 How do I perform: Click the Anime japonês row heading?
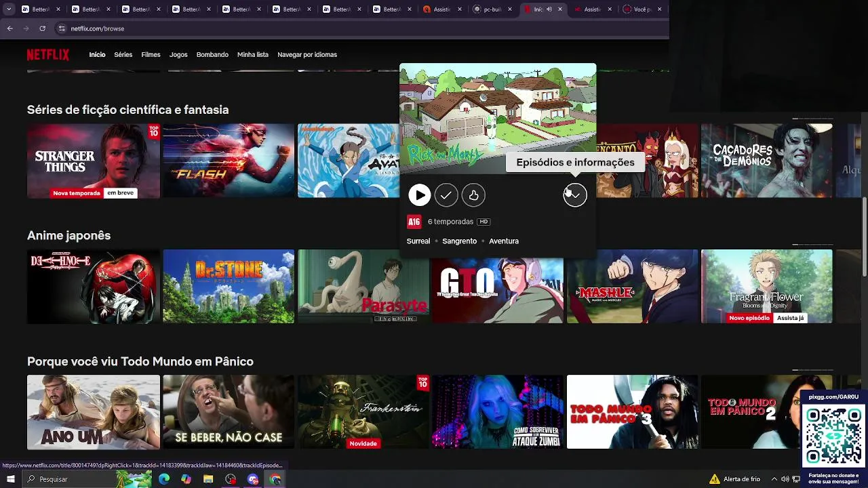pyautogui.click(x=68, y=236)
